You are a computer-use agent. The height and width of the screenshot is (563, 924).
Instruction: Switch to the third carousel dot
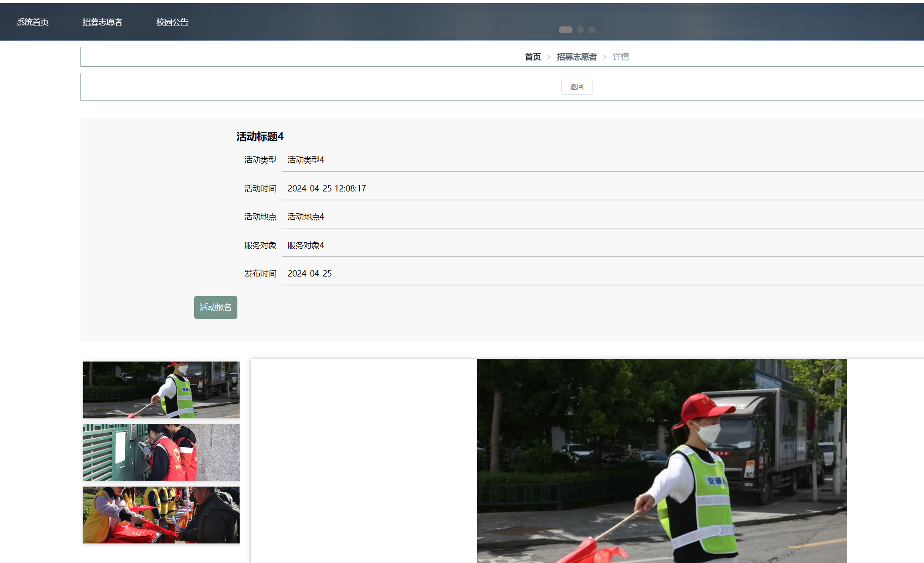point(592,30)
